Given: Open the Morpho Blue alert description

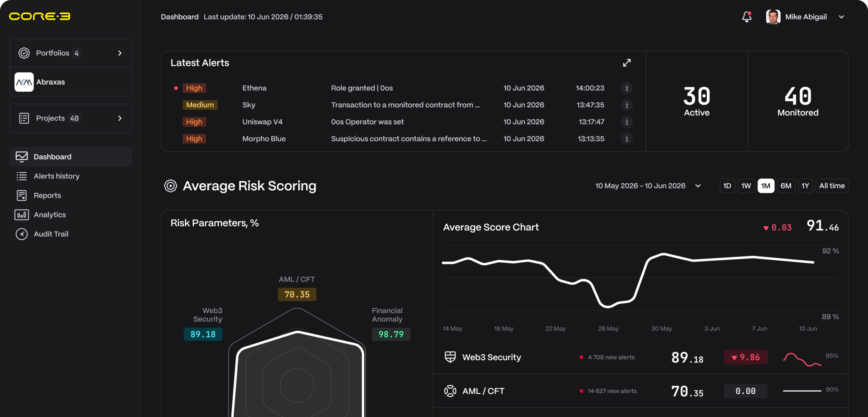Looking at the screenshot, I should coord(409,139).
